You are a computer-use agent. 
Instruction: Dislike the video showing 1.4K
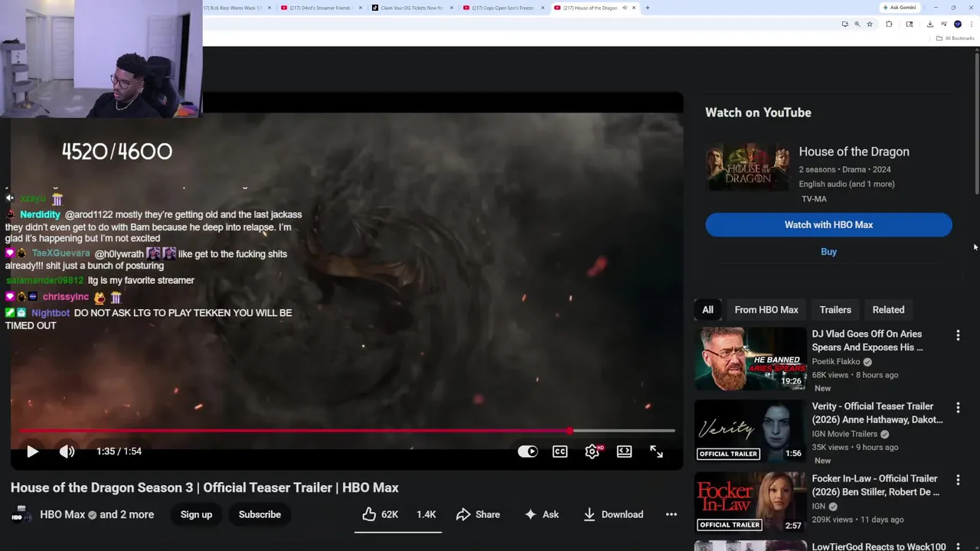(426, 514)
